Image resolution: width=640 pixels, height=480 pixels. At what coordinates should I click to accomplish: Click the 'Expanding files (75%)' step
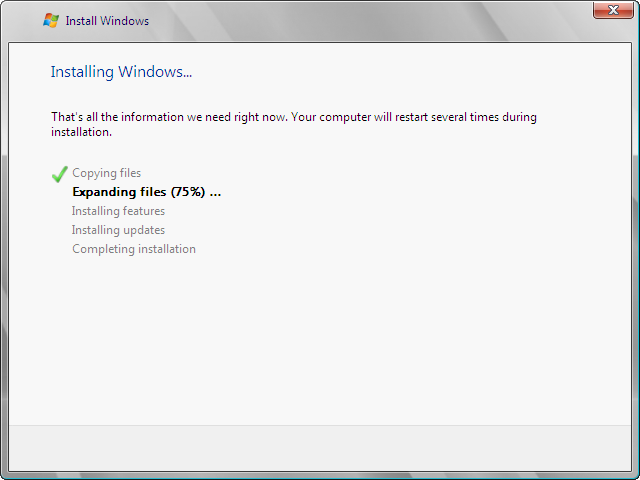coord(147,192)
